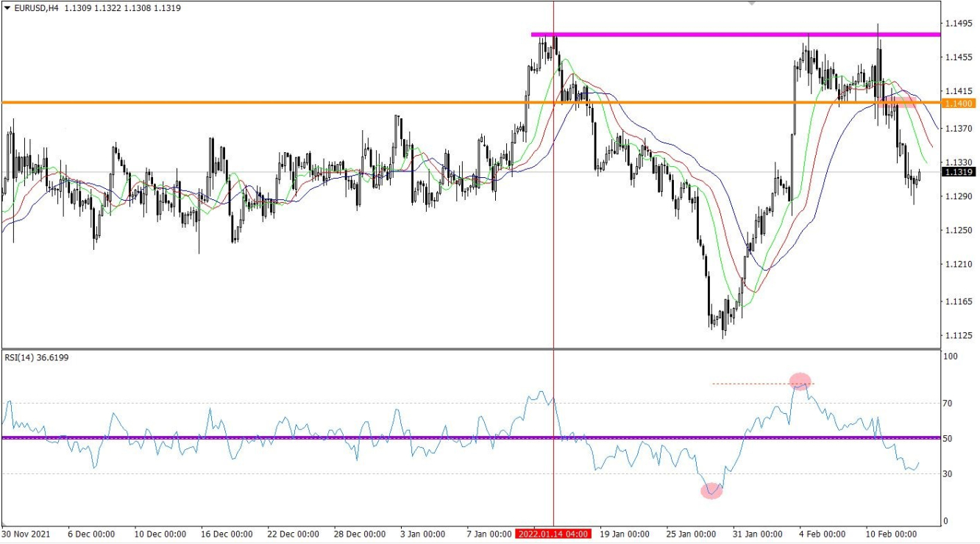980x544 pixels.
Task: Select the purple RSI 50 level line
Action: pos(471,437)
